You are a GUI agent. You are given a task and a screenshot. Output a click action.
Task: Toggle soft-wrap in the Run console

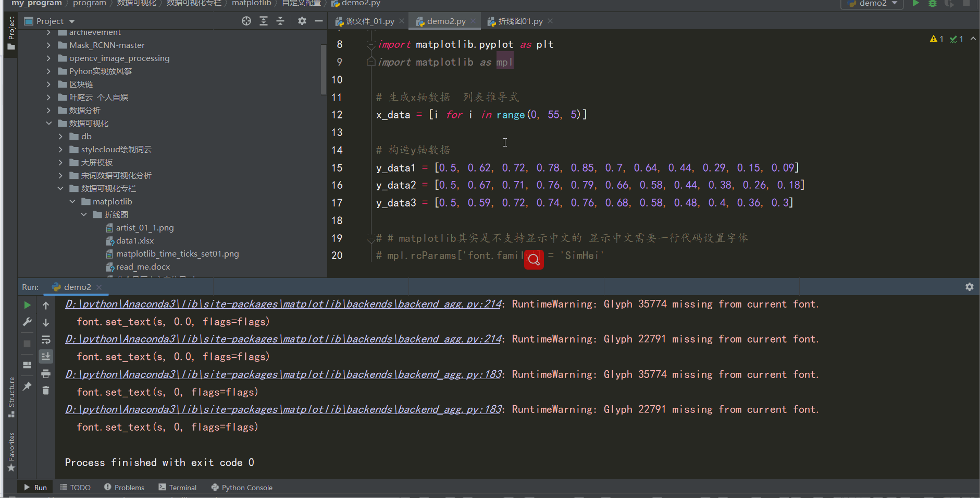[x=46, y=340]
